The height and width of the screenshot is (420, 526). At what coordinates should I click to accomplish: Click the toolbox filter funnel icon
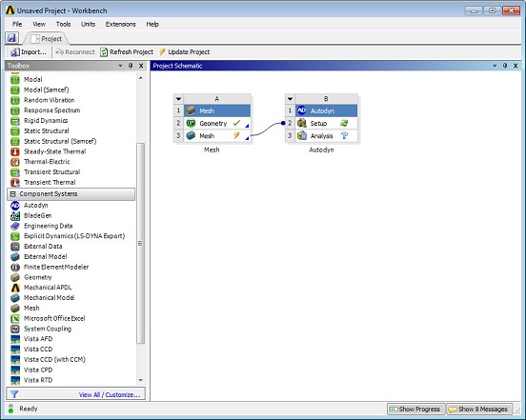pos(14,394)
